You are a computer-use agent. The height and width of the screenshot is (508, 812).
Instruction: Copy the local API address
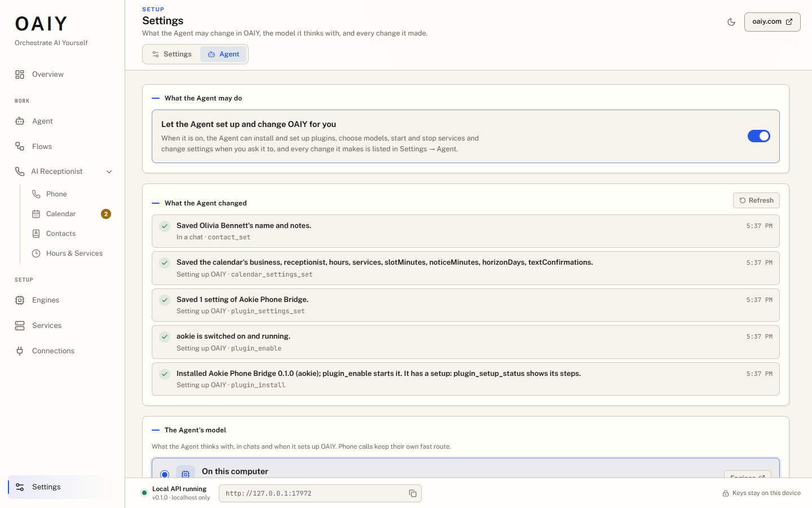(413, 493)
